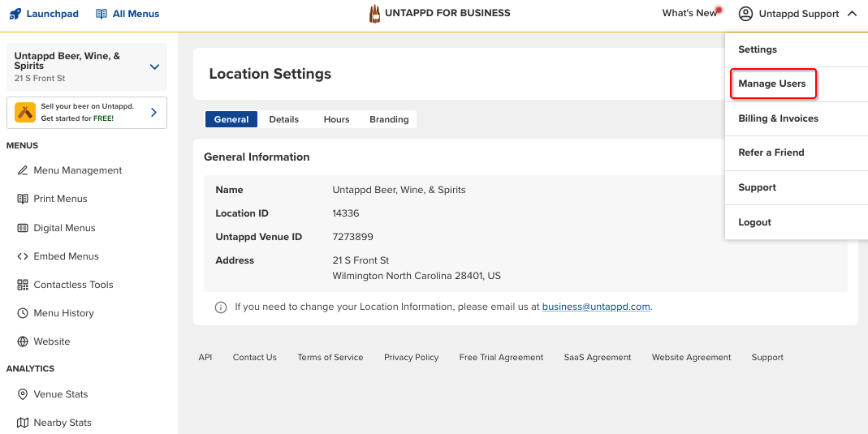Screen dimensions: 868x434
Task: Click the address line 21 S Front St in General Information
Action: coord(361,260)
